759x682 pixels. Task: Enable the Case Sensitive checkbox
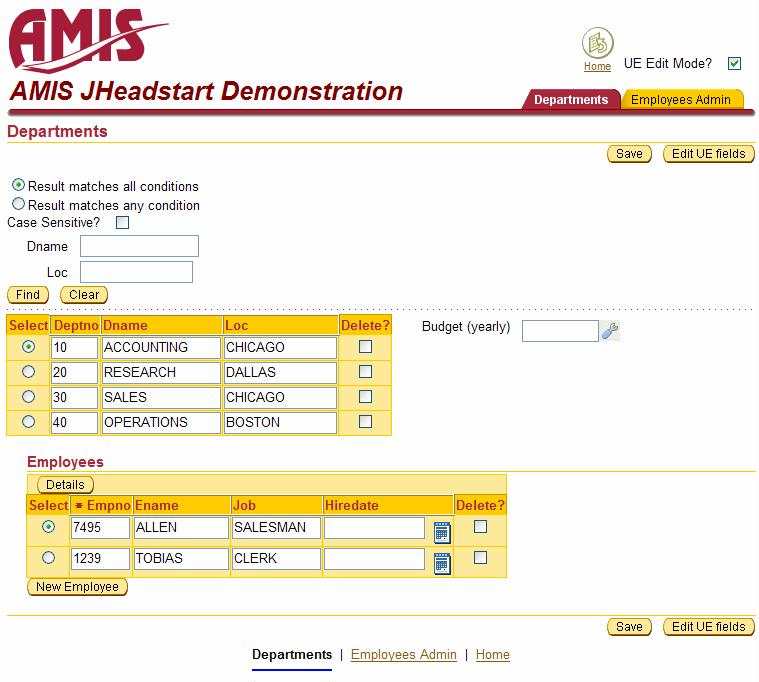(123, 223)
